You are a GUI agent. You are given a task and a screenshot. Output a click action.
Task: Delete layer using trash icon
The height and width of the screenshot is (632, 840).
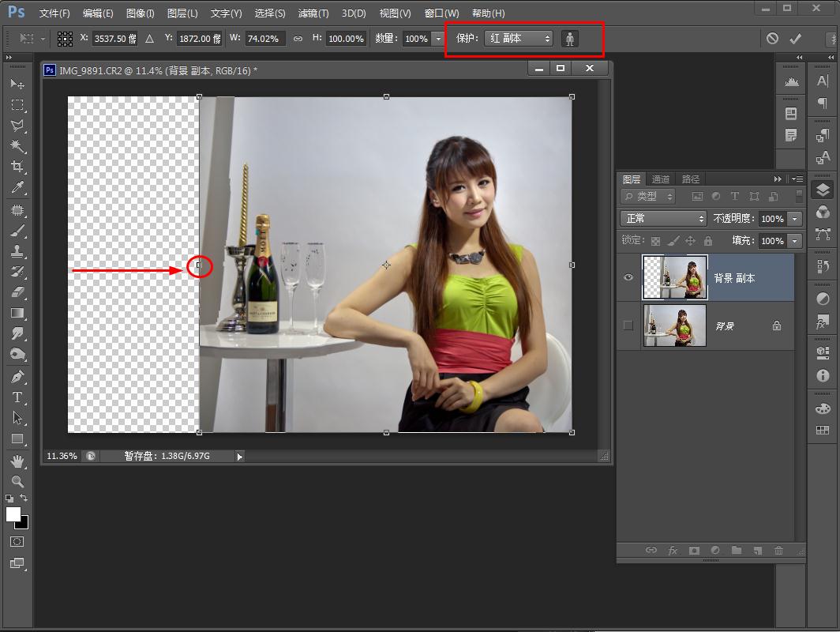click(x=778, y=551)
